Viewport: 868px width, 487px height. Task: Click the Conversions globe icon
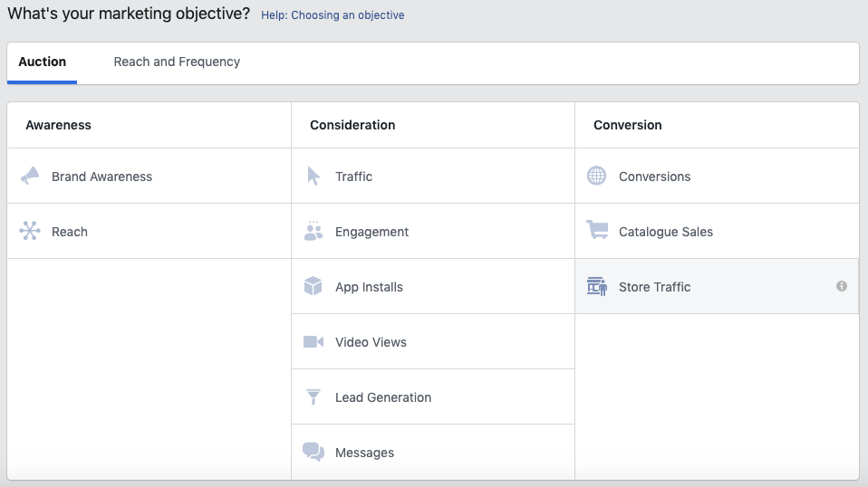[x=597, y=176]
